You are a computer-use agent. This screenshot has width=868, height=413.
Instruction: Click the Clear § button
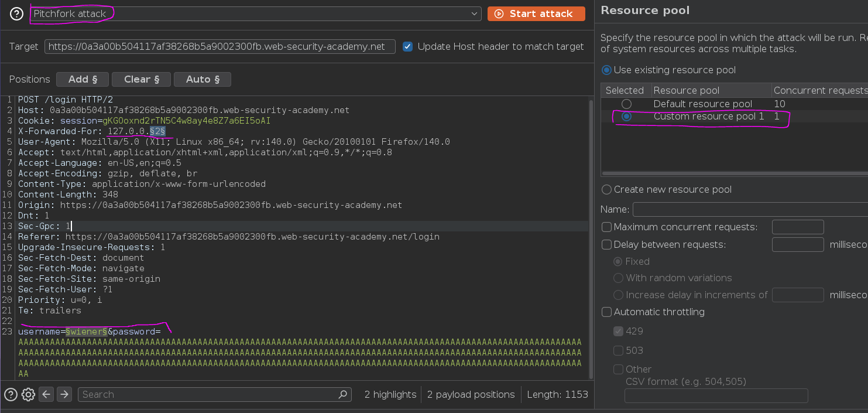click(141, 79)
